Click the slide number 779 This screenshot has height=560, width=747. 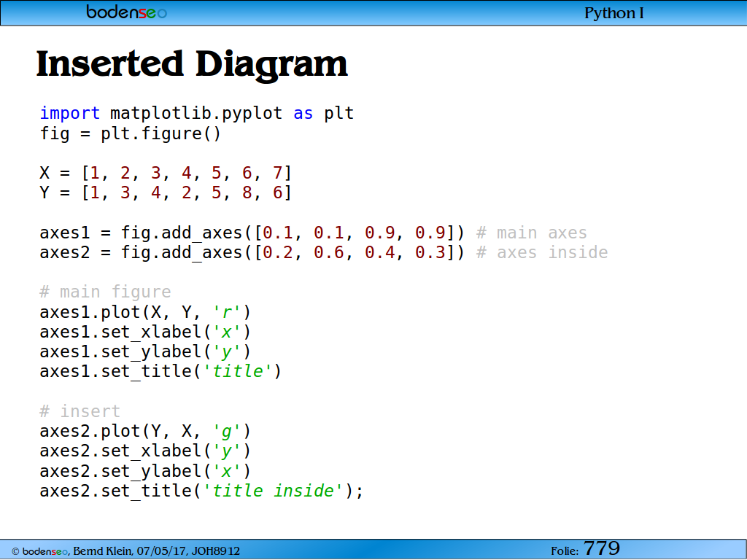[x=602, y=548]
